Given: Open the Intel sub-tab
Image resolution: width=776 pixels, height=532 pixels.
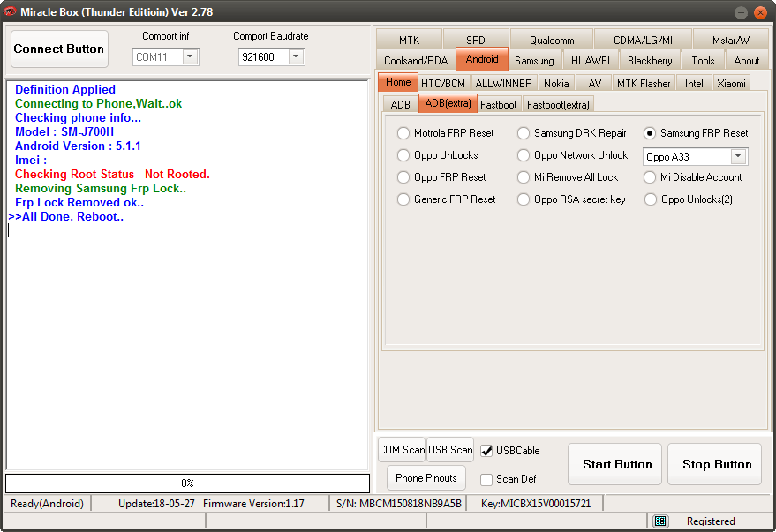Looking at the screenshot, I should pos(694,83).
